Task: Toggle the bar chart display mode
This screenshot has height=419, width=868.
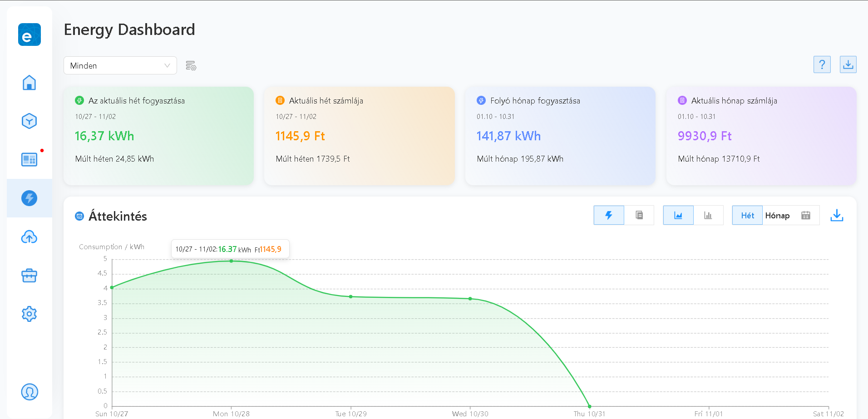Action: tap(708, 215)
